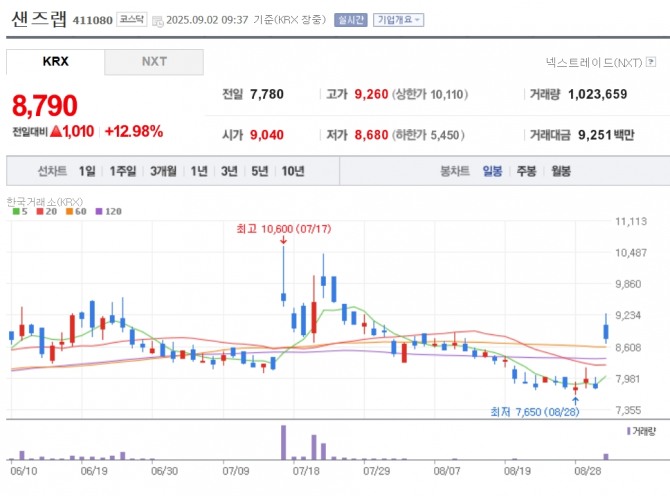The width and height of the screenshot is (670, 496).
Task: Select the 3년 line chart period
Action: (229, 171)
